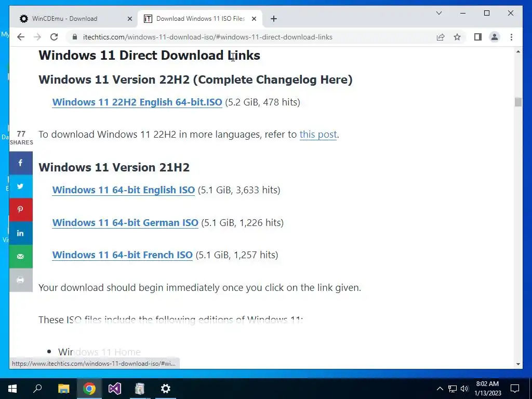Open taskbar search

coord(37,389)
